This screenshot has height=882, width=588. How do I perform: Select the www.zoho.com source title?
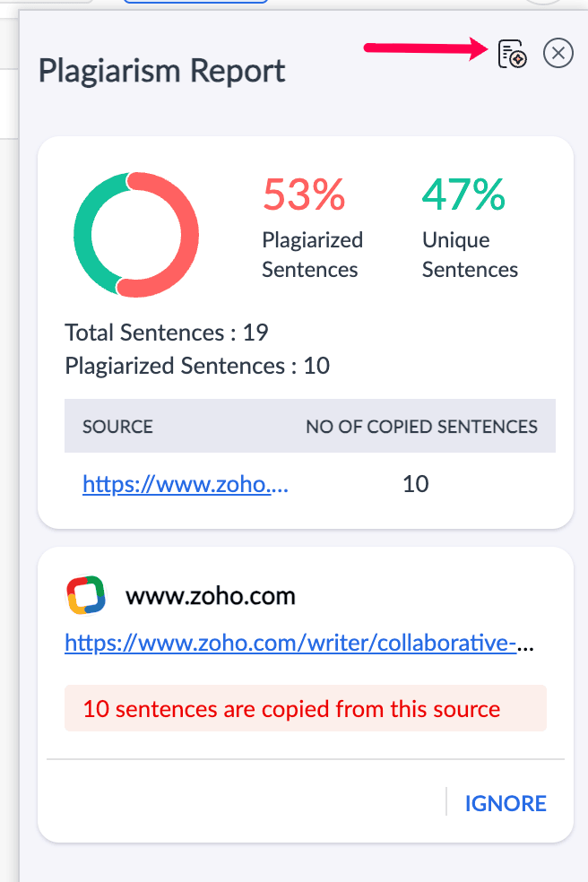tap(210, 595)
